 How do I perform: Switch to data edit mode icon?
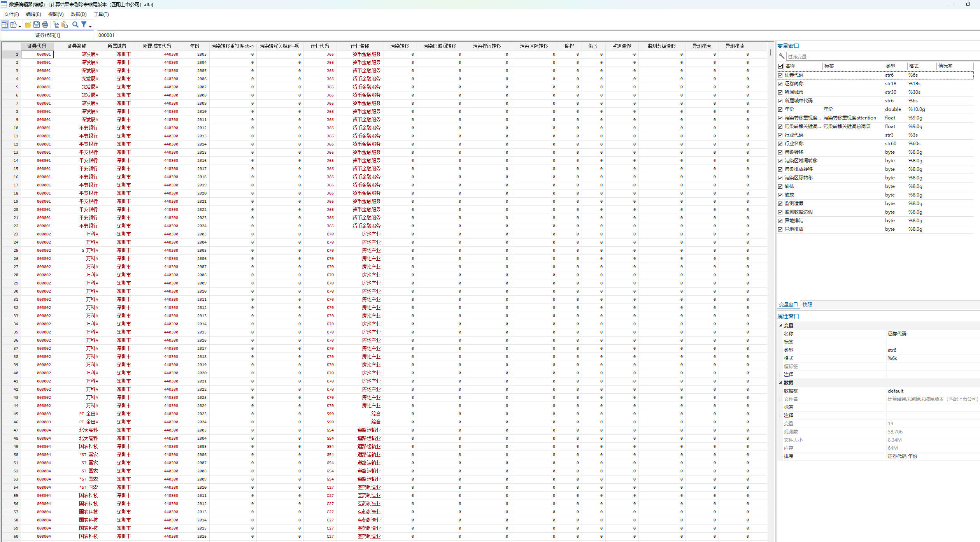(5, 25)
